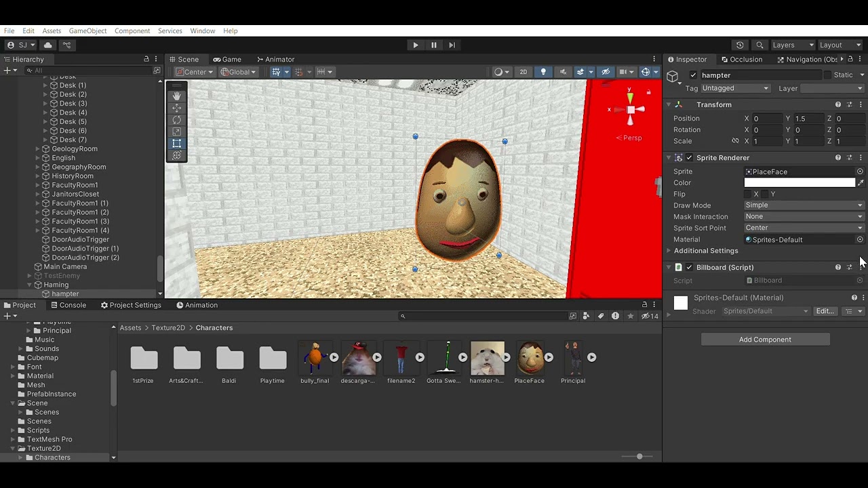Switch to the Animator tab
Screen dimensions: 868x488
click(275, 59)
